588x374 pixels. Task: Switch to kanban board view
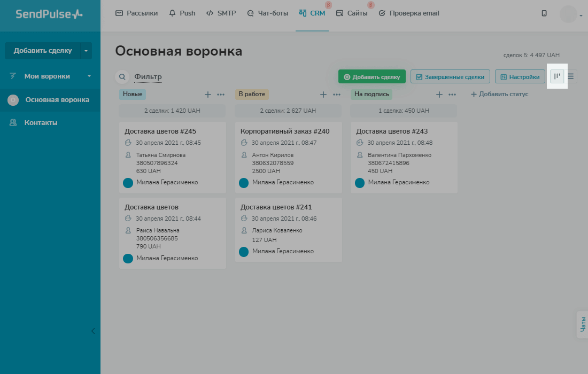[x=557, y=76]
